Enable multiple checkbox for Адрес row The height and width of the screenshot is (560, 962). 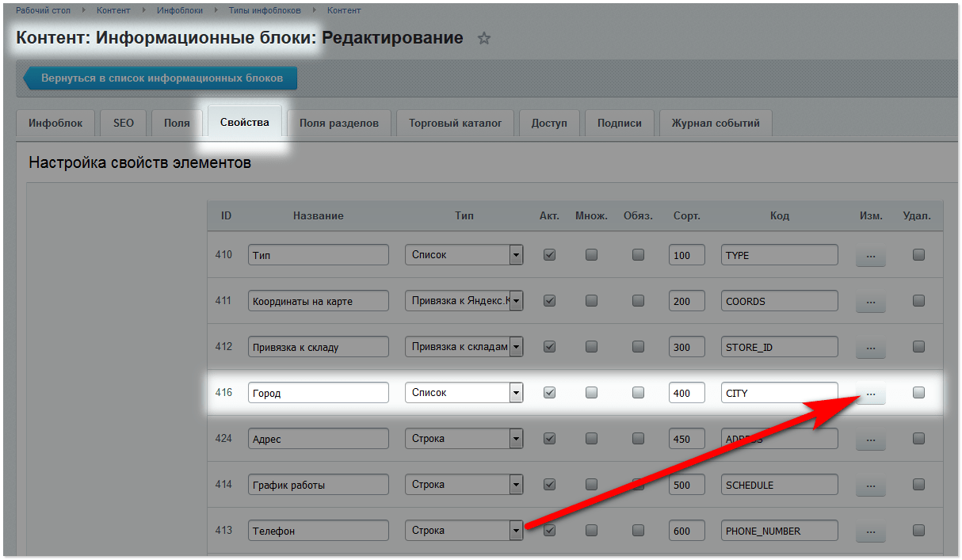tap(591, 438)
